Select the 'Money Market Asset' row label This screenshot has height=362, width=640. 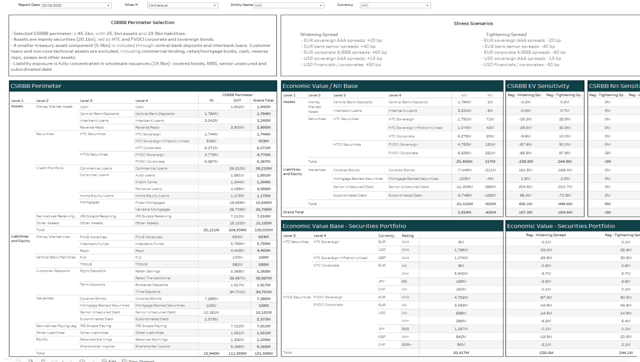[54, 107]
